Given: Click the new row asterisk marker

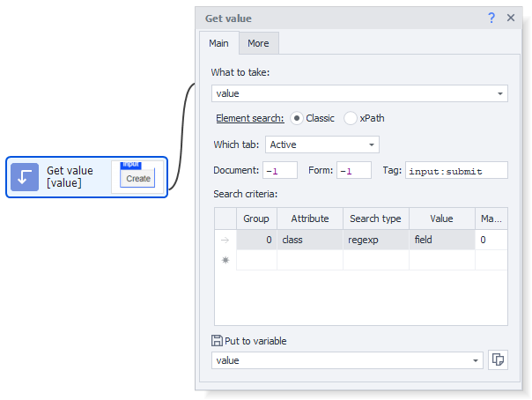Looking at the screenshot, I should point(225,261).
